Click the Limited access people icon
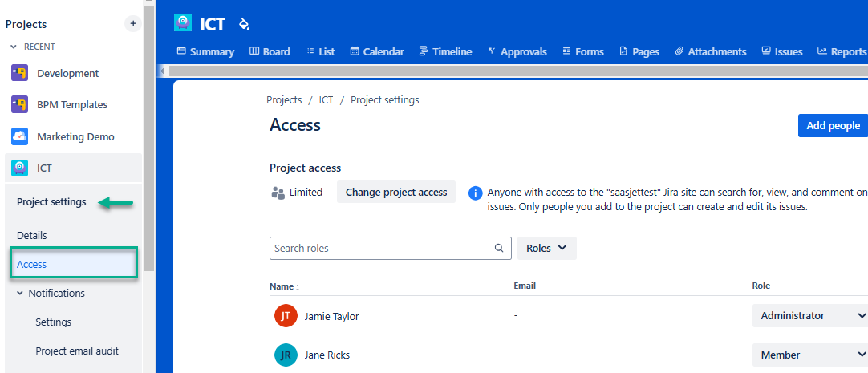This screenshot has height=373, width=868. [x=278, y=193]
